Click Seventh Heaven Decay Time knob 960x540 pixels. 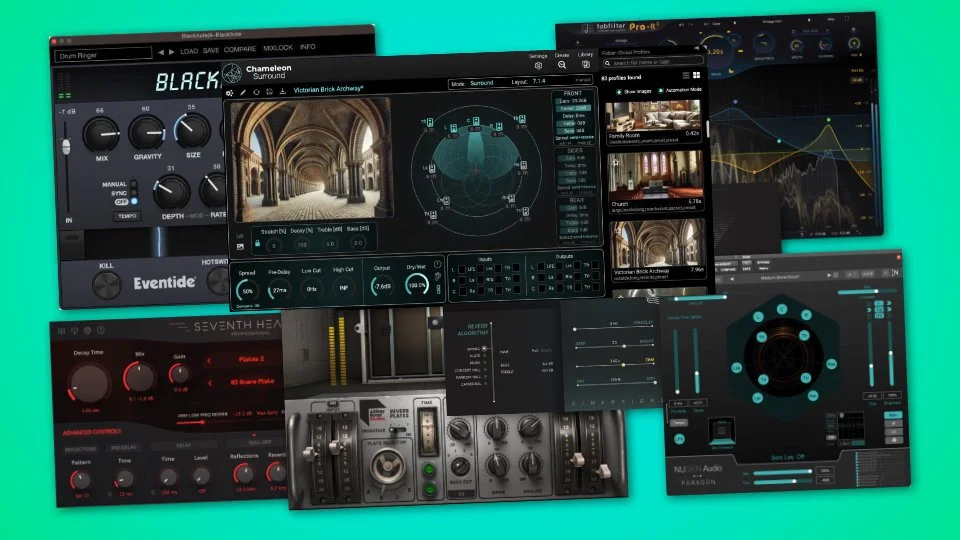point(90,383)
